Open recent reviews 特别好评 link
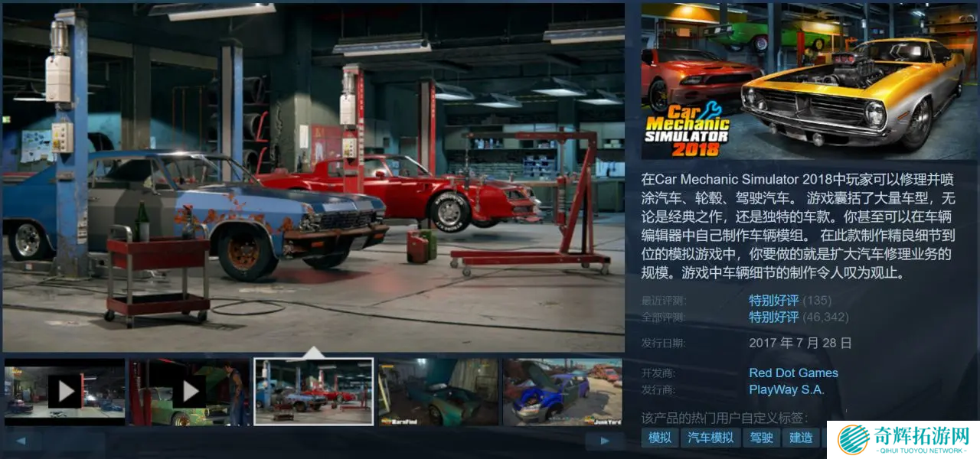Image resolution: width=980 pixels, height=459 pixels. coord(773,300)
